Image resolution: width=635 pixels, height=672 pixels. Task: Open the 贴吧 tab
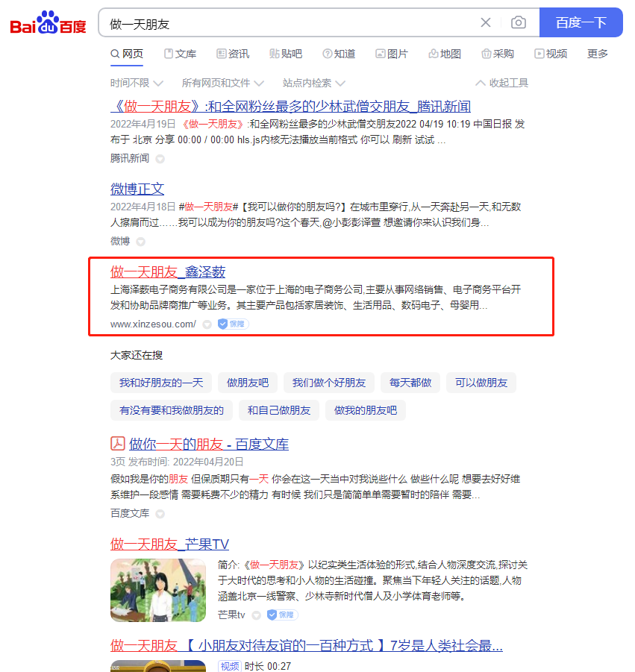[x=286, y=54]
